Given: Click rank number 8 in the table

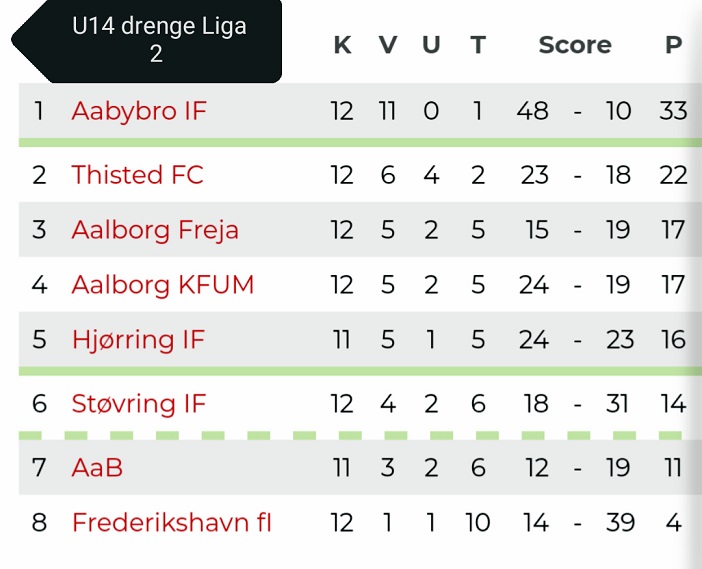Looking at the screenshot, I should tap(39, 522).
